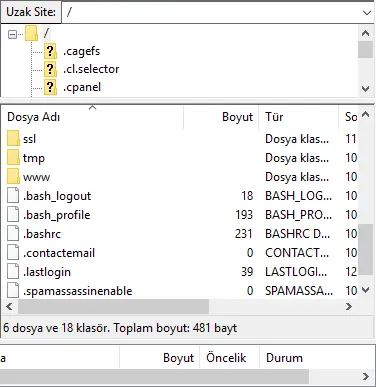Click the 193 size cell

click(244, 215)
